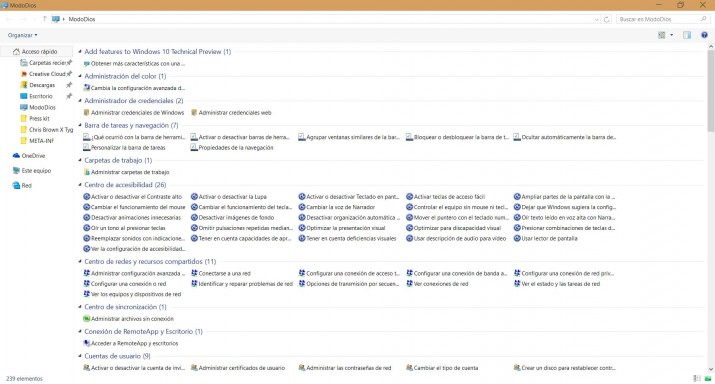Open Cambia la configuración avanzada icon
Screen dimensions: 715x384
[87, 88]
